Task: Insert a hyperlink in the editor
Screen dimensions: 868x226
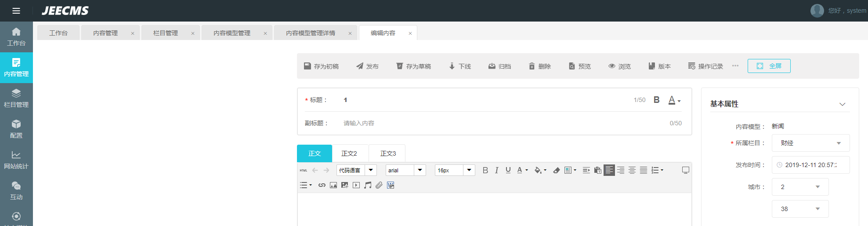Action: click(322, 185)
